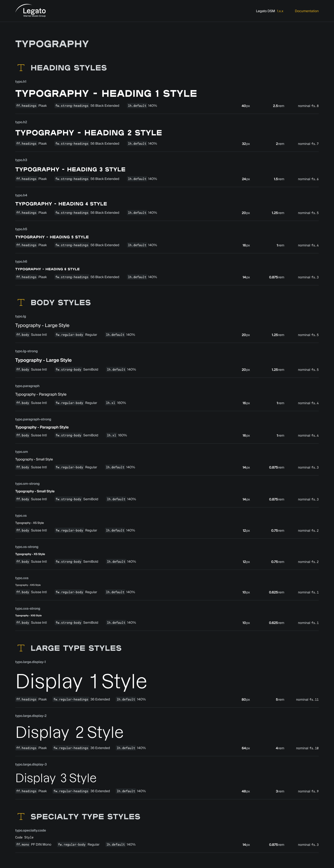Click the ff.mono token for Code Style
This screenshot has width=334, height=868.
tap(23, 844)
